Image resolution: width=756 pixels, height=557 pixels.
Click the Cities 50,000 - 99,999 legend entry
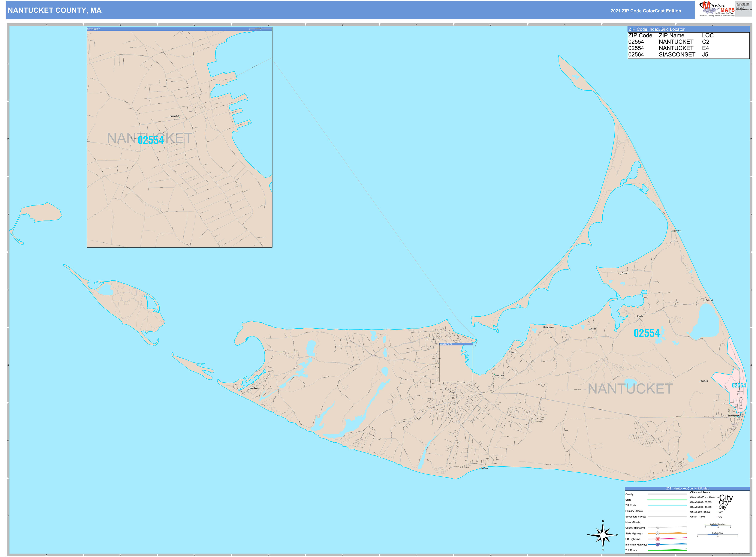point(701,502)
